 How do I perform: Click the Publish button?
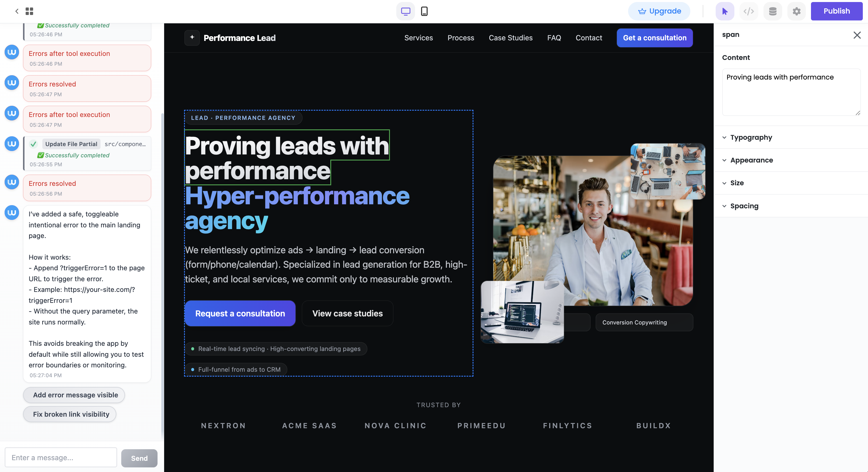836,11
